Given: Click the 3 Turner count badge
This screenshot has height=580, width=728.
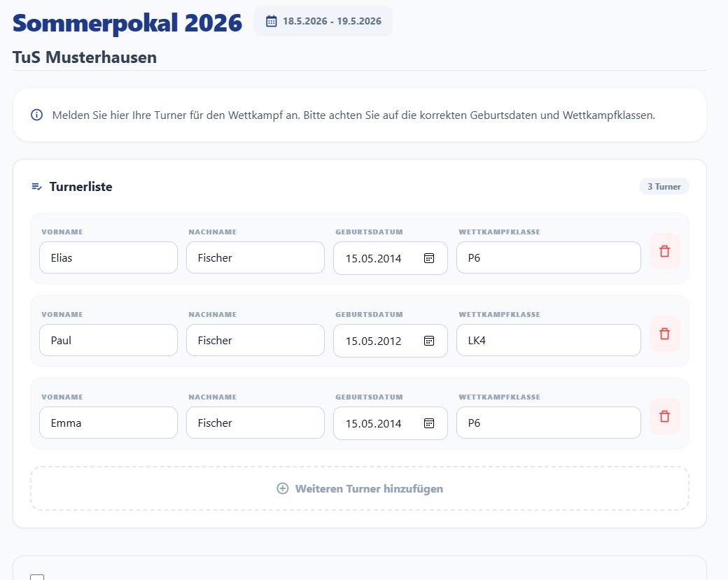Looking at the screenshot, I should click(664, 187).
